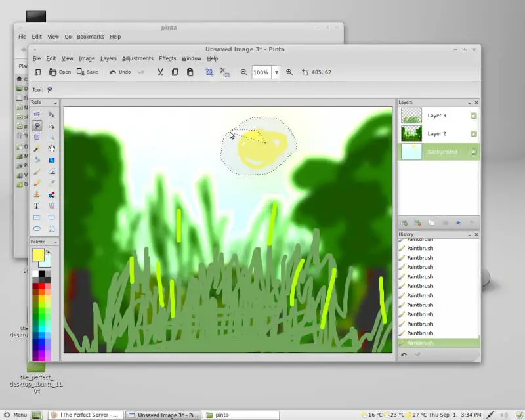Select the Paint Bucket tool
The width and height of the screenshot is (525, 420).
(x=37, y=160)
